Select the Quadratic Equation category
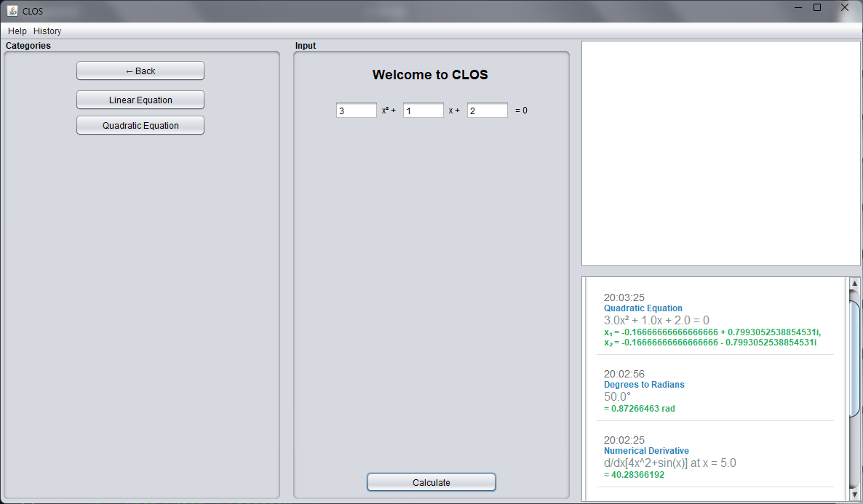 (140, 125)
